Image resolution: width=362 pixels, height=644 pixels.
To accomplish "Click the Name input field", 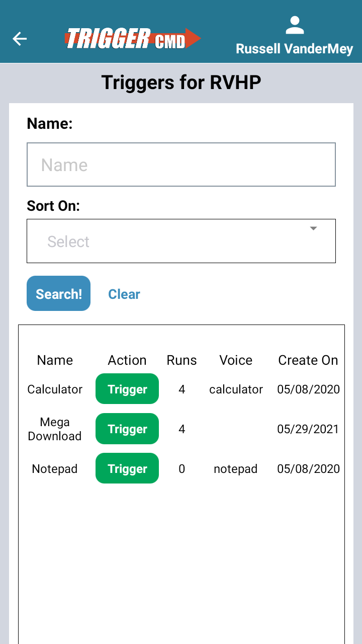I will tap(181, 165).
